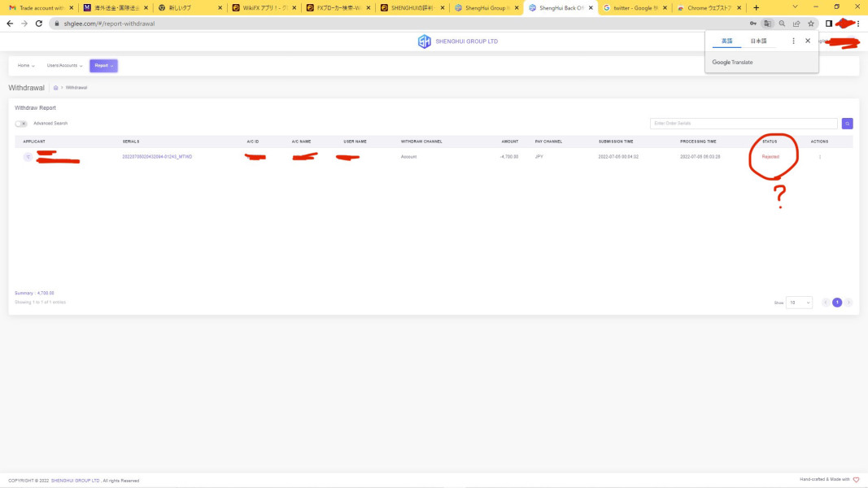The width and height of the screenshot is (868, 488).
Task: Reload the page with refresh icon
Action: pyautogui.click(x=39, y=24)
